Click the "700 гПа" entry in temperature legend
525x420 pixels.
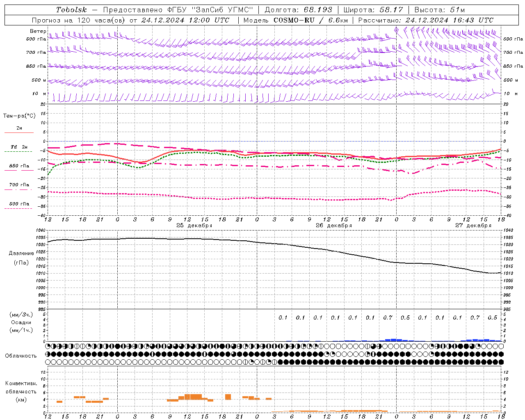tap(19, 185)
